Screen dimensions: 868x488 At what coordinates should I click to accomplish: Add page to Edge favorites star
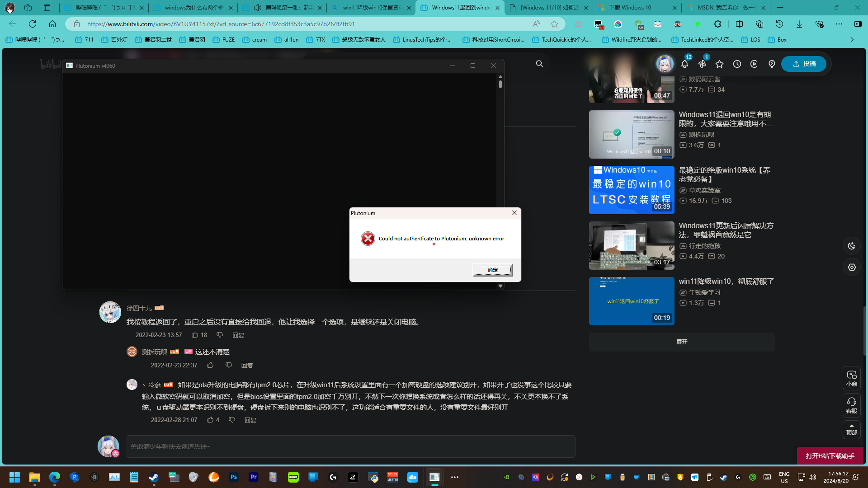pyautogui.click(x=554, y=24)
